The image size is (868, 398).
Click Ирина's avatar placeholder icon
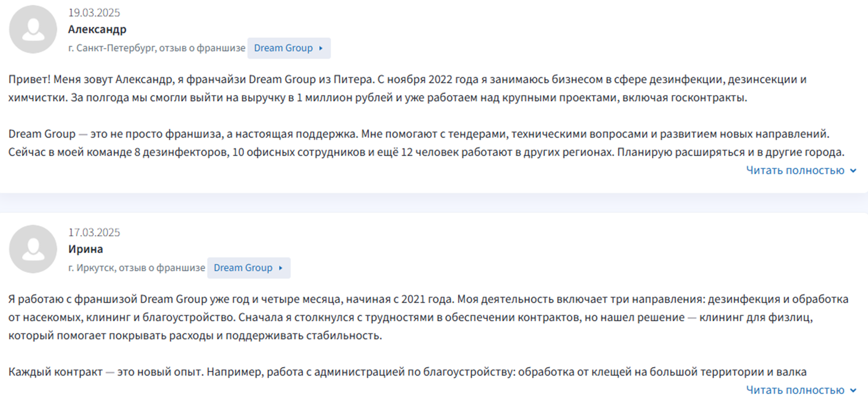click(x=33, y=249)
